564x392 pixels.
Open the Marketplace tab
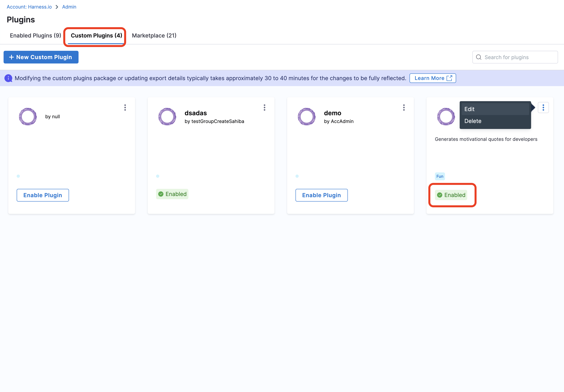[154, 36]
